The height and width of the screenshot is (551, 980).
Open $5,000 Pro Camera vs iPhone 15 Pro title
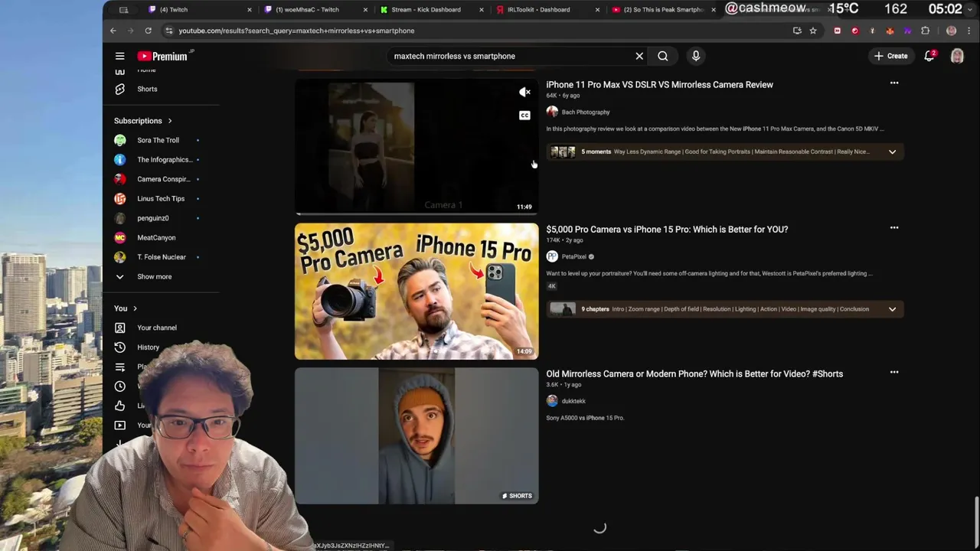pos(667,230)
